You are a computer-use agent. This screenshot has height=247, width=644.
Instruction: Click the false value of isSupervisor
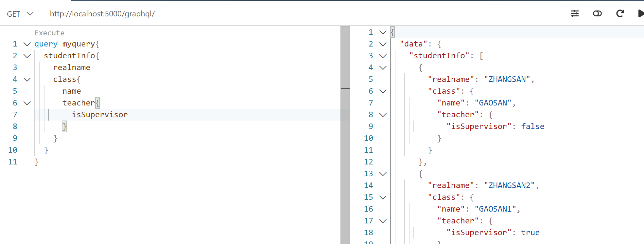click(x=533, y=126)
